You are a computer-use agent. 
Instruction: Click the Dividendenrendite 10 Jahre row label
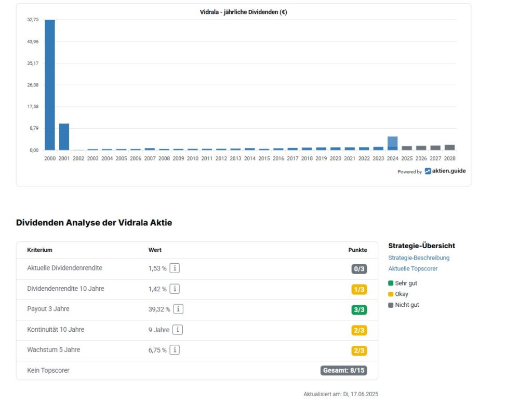(x=65, y=289)
